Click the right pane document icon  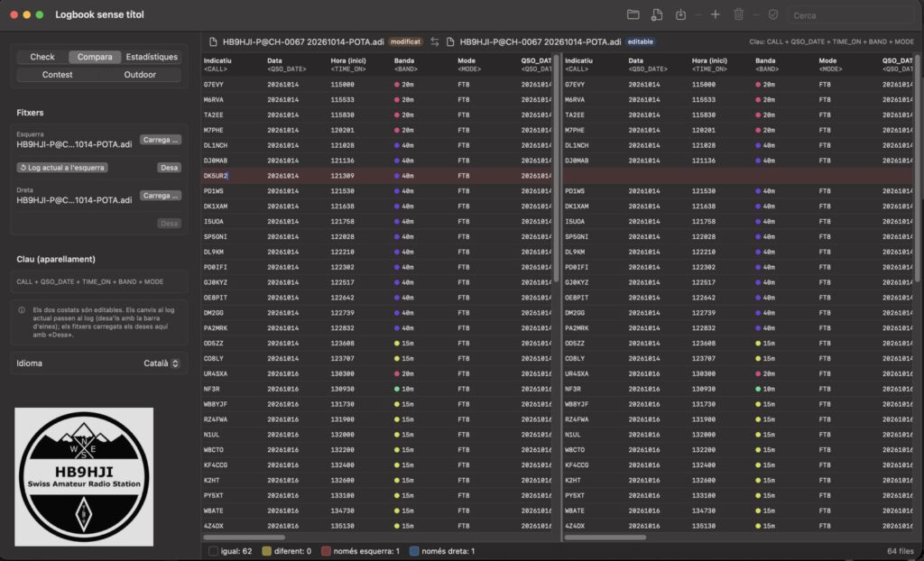(450, 41)
